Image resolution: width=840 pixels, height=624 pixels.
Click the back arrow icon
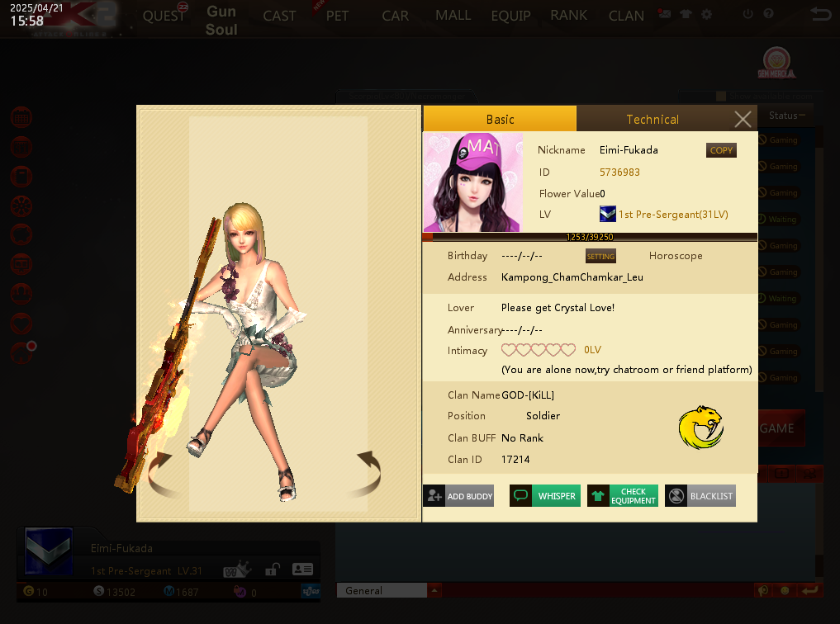(x=820, y=15)
